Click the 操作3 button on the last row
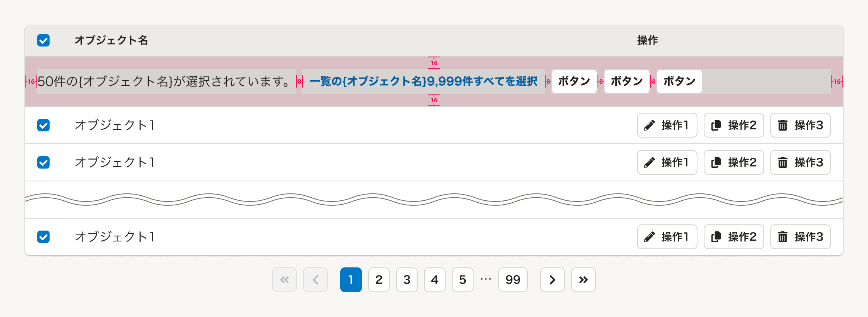Image resolution: width=868 pixels, height=317 pixels. (x=800, y=237)
